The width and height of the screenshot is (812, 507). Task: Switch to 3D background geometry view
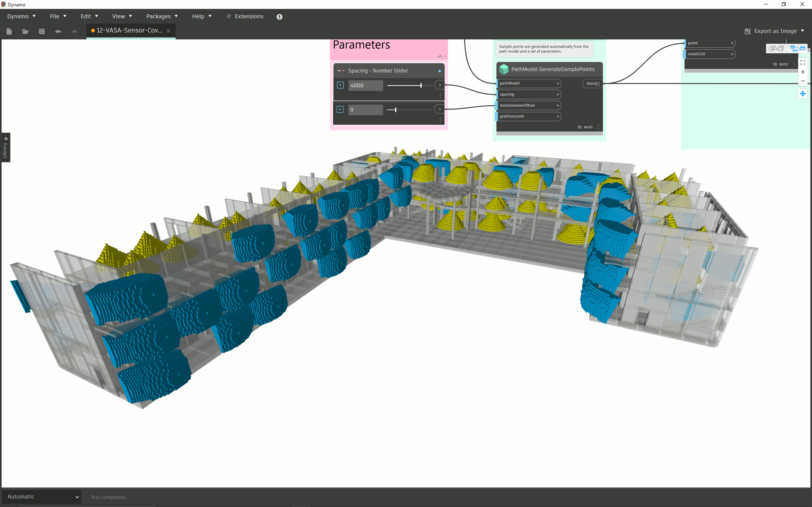(x=776, y=48)
